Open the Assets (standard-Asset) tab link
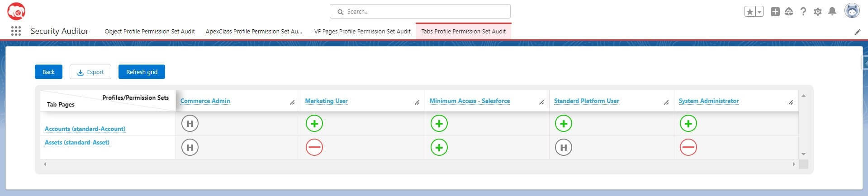Image resolution: width=868 pixels, height=196 pixels. (x=77, y=142)
